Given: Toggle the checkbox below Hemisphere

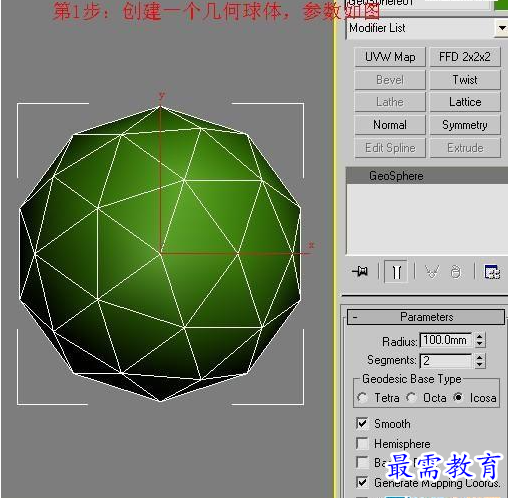Looking at the screenshot, I should pyautogui.click(x=362, y=462).
